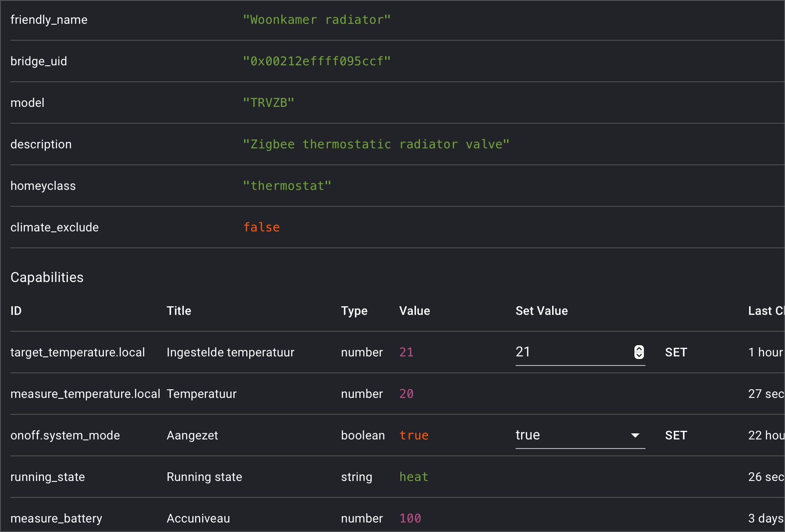The height and width of the screenshot is (532, 785).
Task: Click the decrement arrow on the temperature stepper
Action: (x=639, y=356)
